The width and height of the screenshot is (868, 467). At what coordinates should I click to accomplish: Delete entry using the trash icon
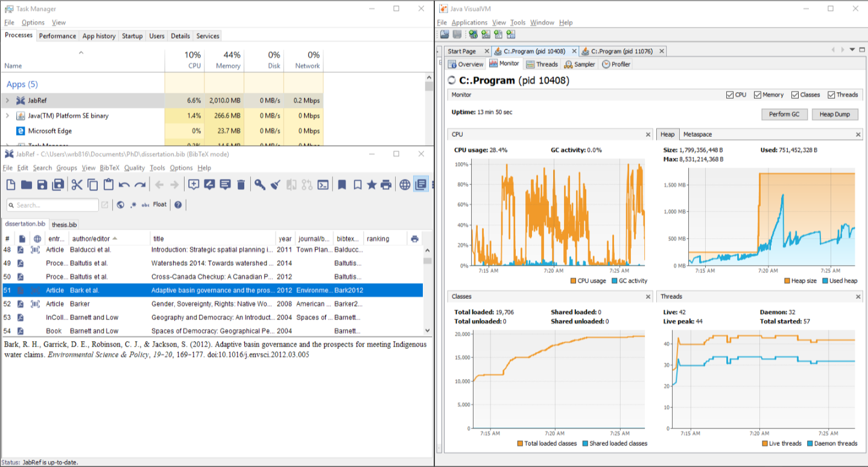[x=241, y=185]
